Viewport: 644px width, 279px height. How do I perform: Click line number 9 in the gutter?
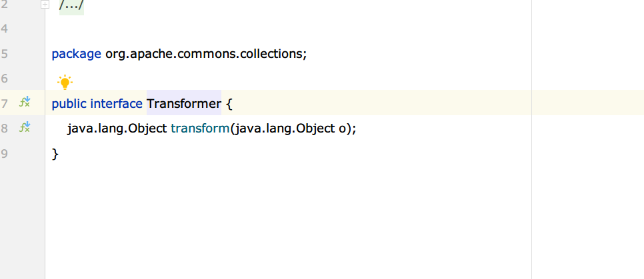4,154
